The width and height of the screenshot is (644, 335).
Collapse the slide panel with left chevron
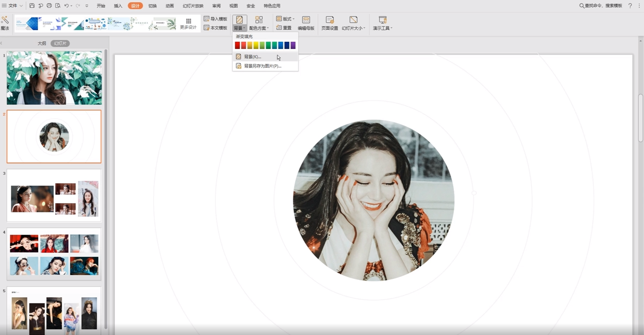(x=2, y=43)
